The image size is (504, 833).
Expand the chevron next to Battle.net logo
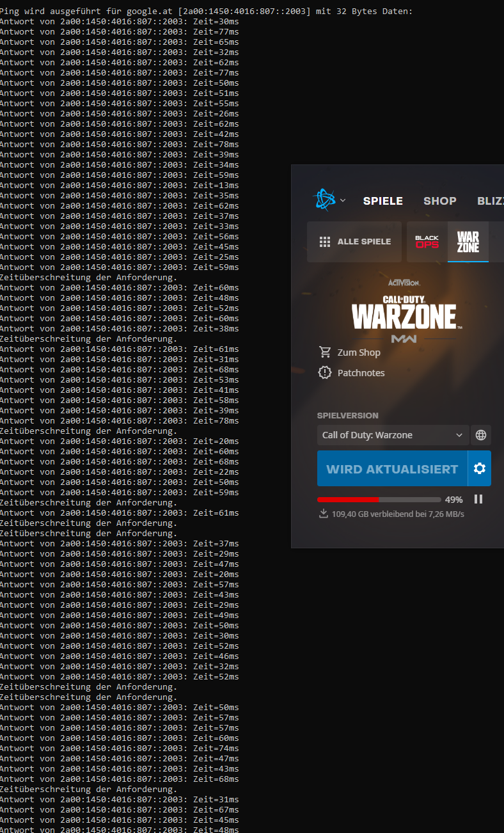[x=343, y=200]
